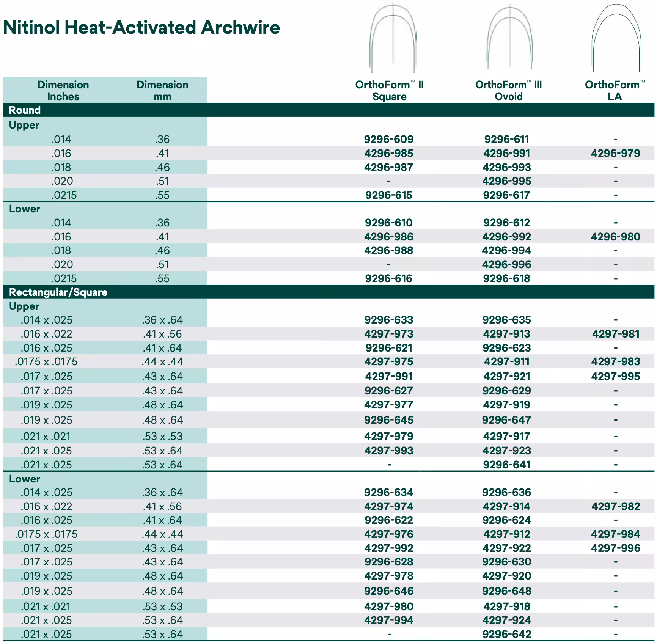Image resolution: width=657 pixels, height=644 pixels.
Task: Select part number 9296-617
Action: 507,195
